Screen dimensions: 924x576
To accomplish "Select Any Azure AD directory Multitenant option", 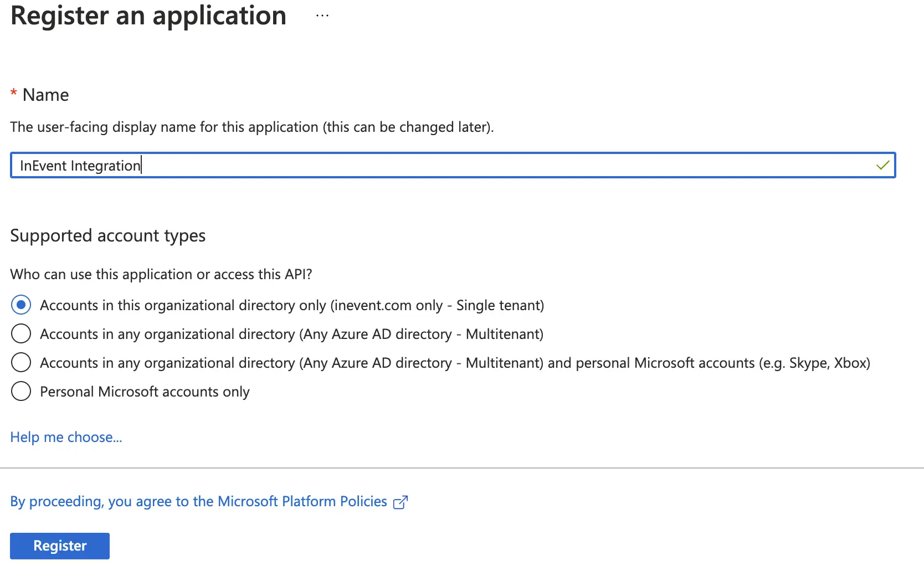I will [21, 333].
